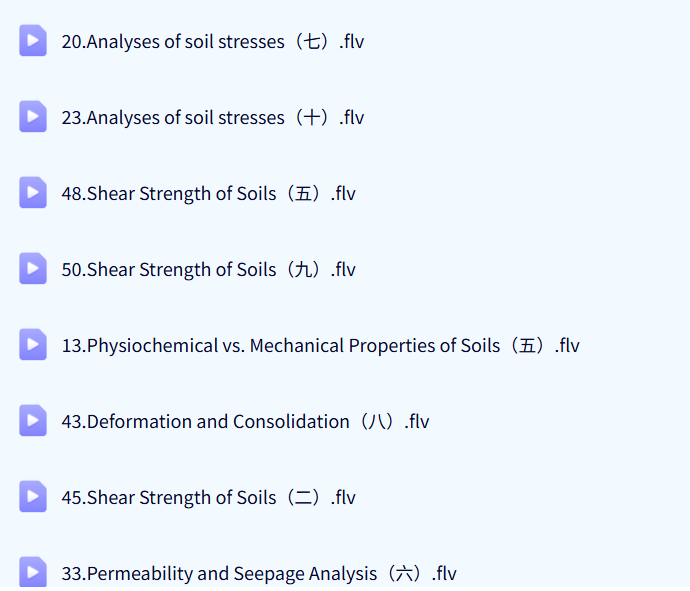Select the lecture 20 video file name

[x=212, y=42]
